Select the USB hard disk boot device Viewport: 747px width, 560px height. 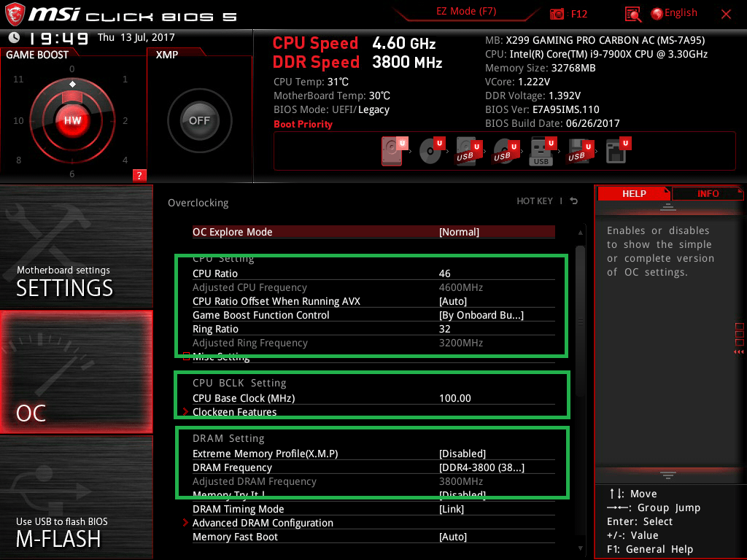(469, 150)
